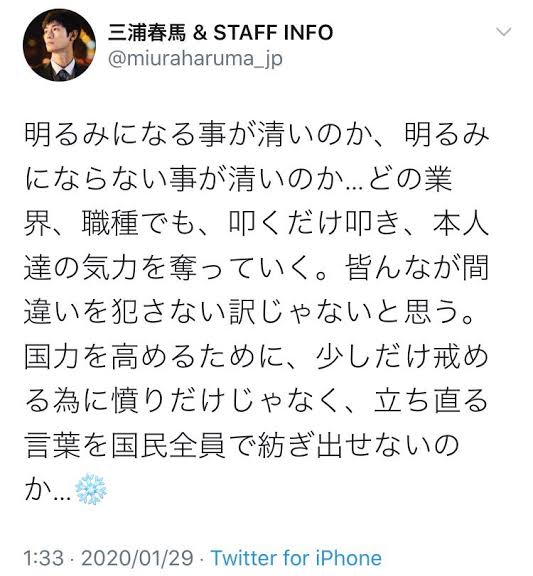Click the 三浦春馬 kanji in the display name
This screenshot has height=576, width=533.
tap(147, 32)
